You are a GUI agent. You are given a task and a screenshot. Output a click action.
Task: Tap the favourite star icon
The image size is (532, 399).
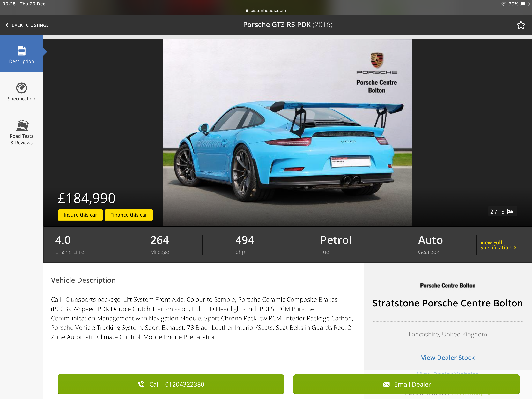(x=521, y=25)
